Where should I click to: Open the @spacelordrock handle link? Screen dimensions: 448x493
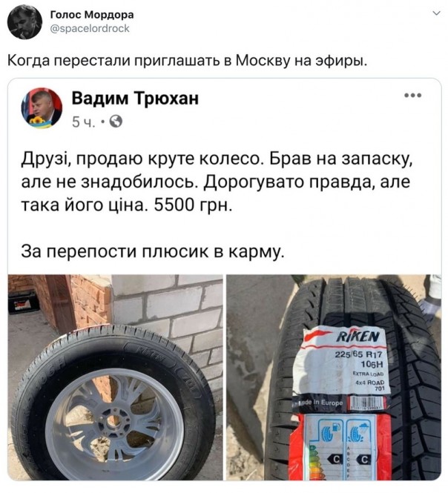coord(90,29)
